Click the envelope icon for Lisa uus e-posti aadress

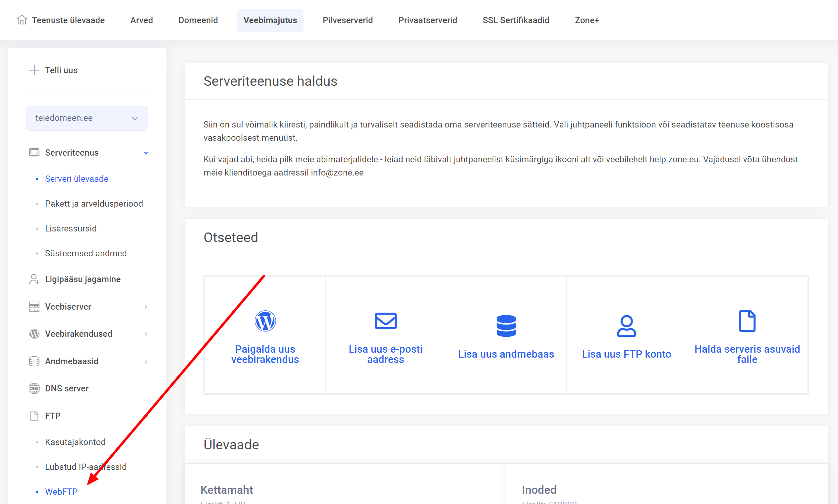click(385, 321)
